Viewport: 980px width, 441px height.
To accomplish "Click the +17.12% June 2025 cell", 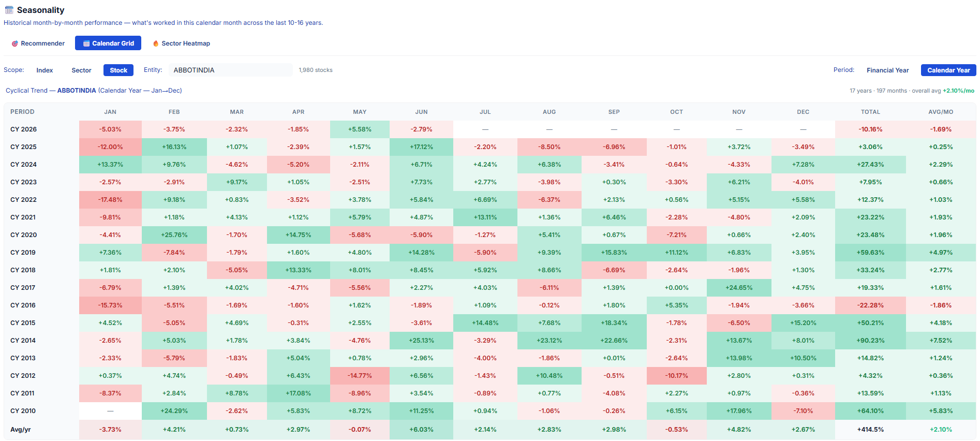I will pos(422,147).
